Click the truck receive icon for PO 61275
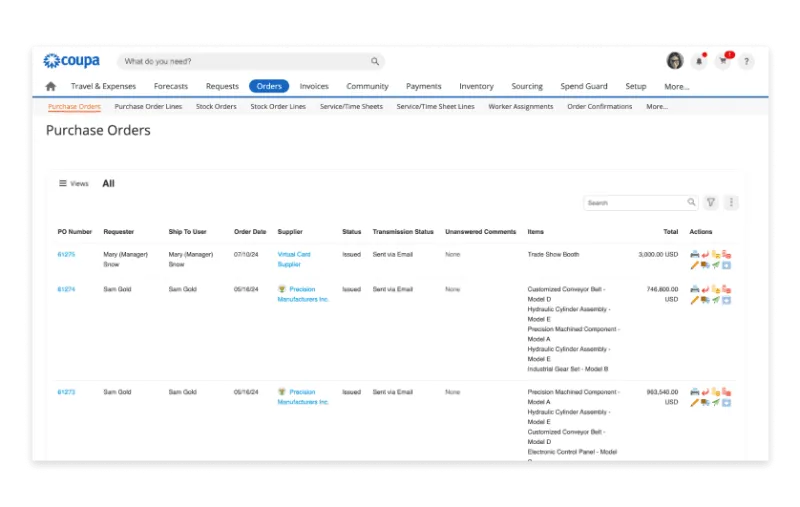Image resolution: width=800 pixels, height=507 pixels. (x=705, y=265)
